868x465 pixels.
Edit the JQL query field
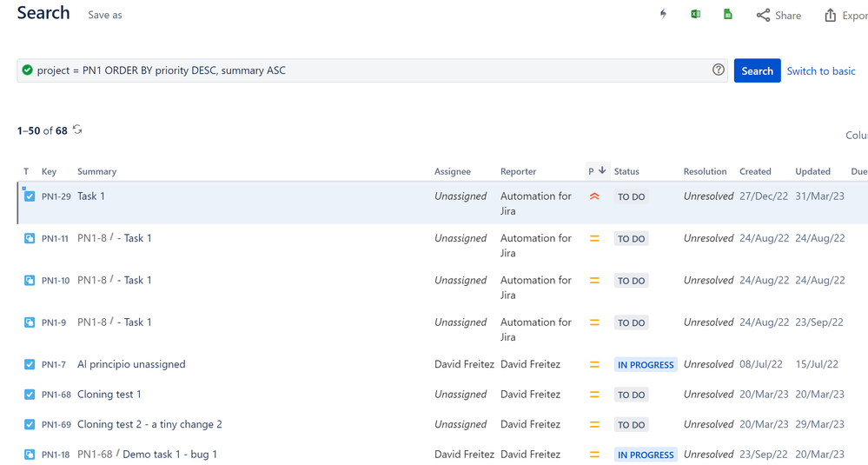pos(372,70)
